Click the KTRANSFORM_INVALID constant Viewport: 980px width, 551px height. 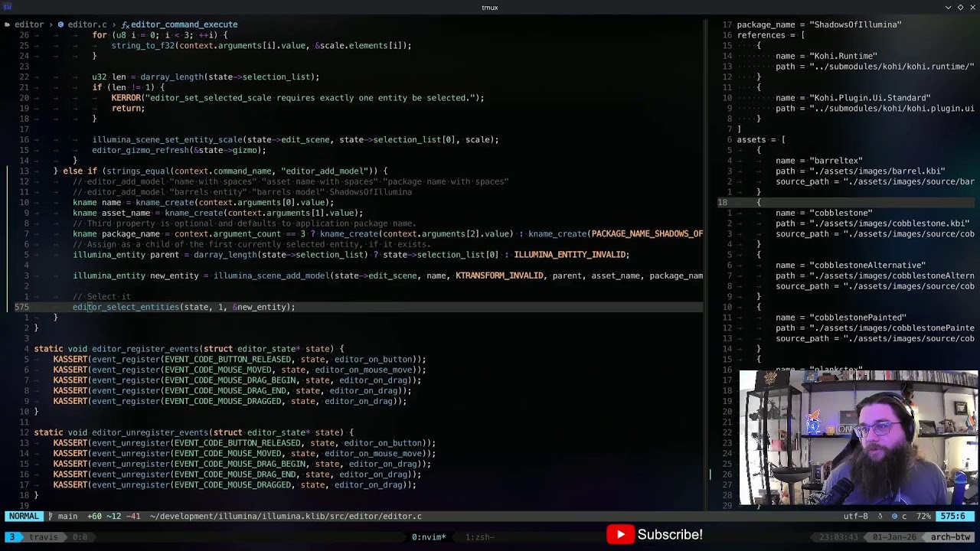point(499,275)
